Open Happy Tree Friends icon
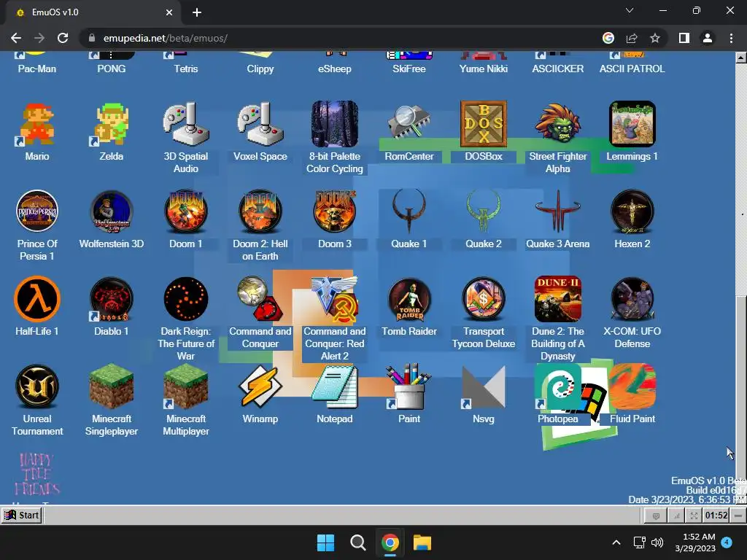 click(x=37, y=475)
